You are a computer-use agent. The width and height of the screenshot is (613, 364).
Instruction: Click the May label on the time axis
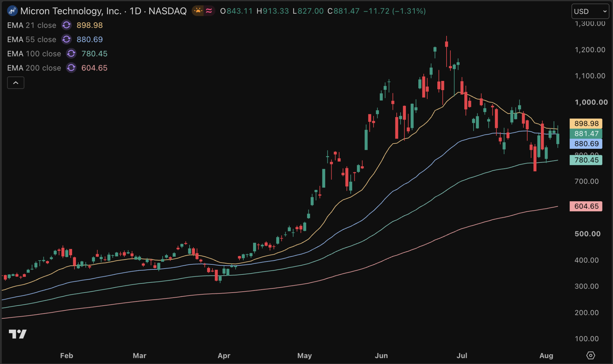coord(305,355)
